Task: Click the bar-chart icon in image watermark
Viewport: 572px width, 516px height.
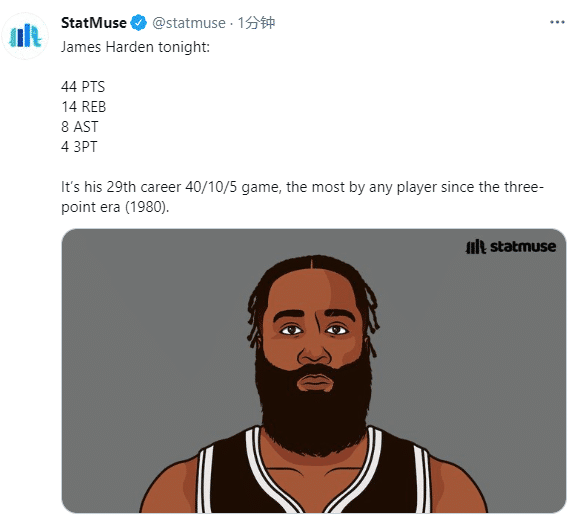Action: tap(476, 247)
